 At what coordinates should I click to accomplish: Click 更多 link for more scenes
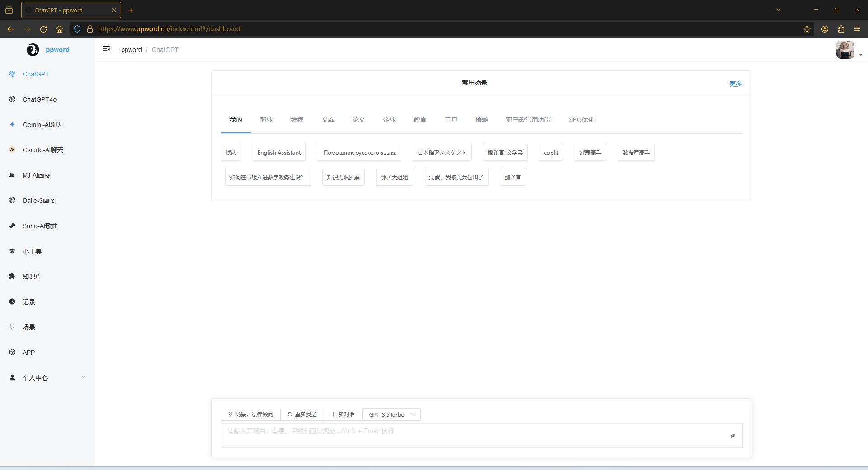[736, 84]
